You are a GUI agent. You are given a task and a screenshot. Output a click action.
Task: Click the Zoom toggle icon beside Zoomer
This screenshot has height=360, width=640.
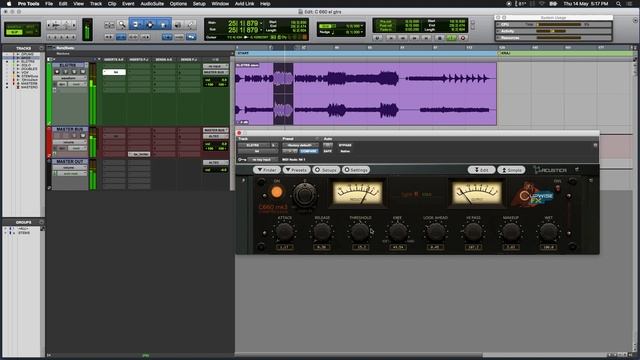[x=109, y=25]
